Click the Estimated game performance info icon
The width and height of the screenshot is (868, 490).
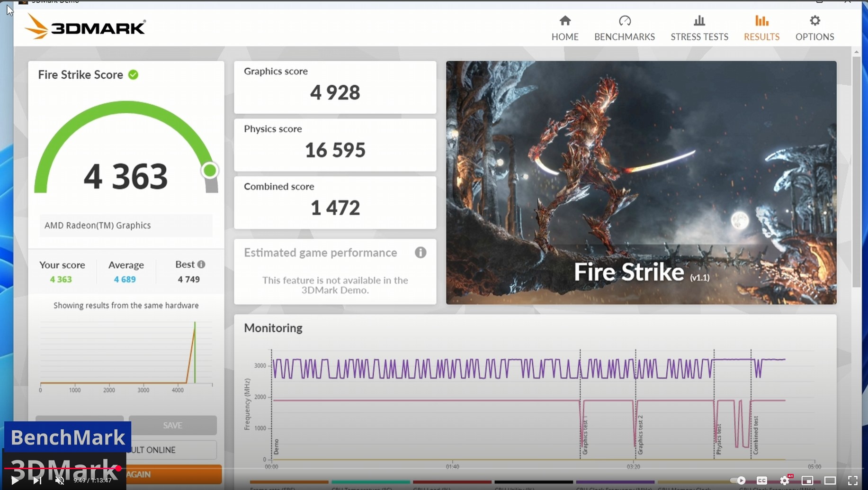click(x=421, y=252)
